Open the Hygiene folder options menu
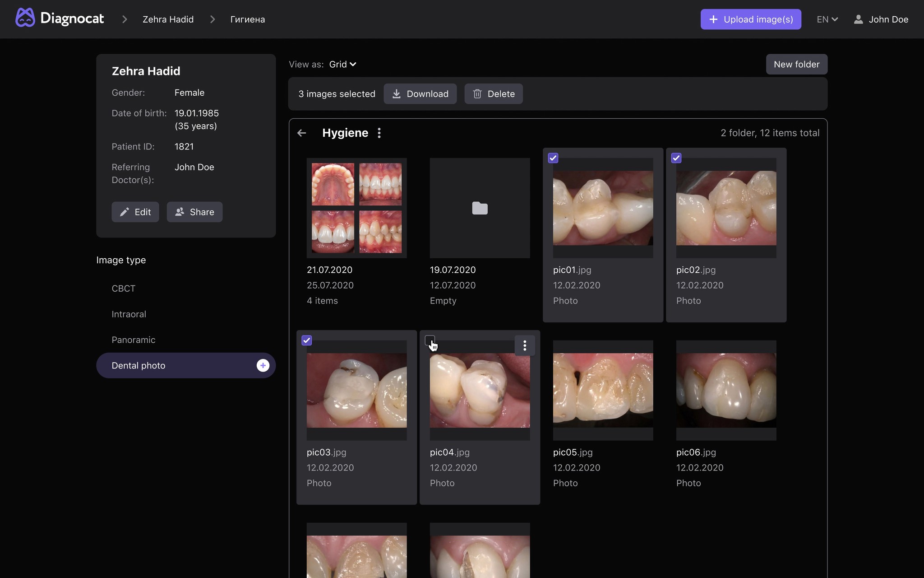This screenshot has width=924, height=578. pos(379,133)
